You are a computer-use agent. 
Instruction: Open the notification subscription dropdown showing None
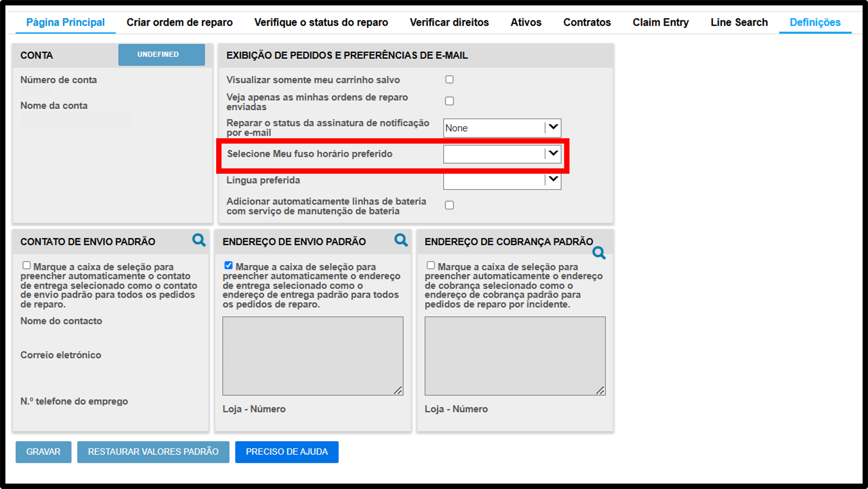click(502, 128)
